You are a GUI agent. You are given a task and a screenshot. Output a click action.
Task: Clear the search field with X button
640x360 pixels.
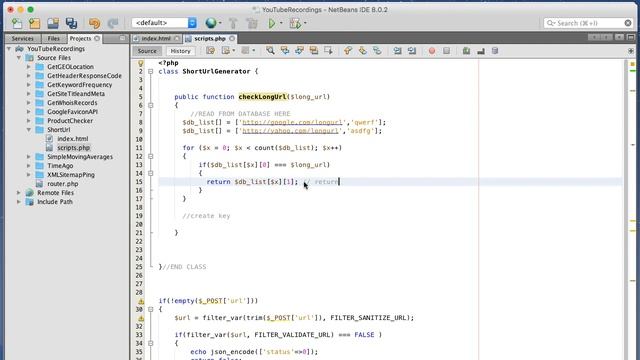click(628, 23)
